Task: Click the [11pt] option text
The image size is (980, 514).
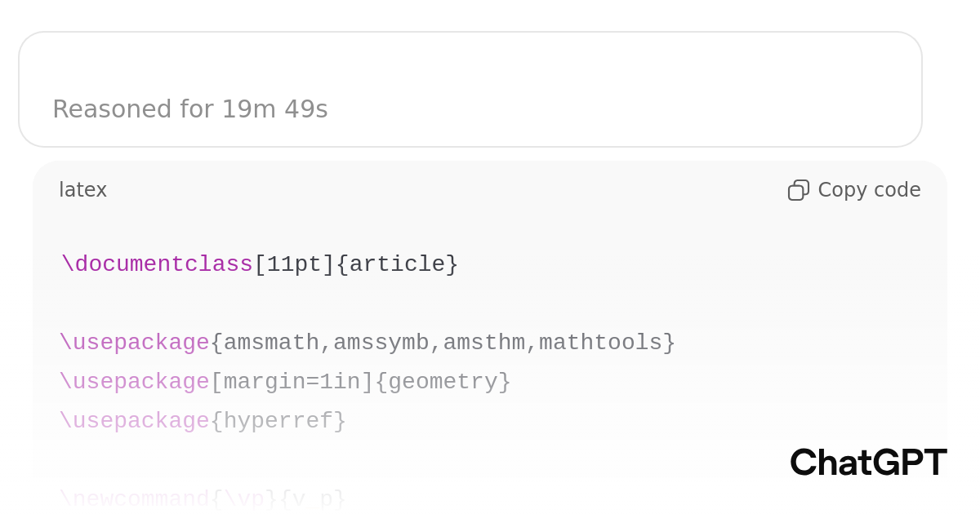Action: tap(294, 264)
